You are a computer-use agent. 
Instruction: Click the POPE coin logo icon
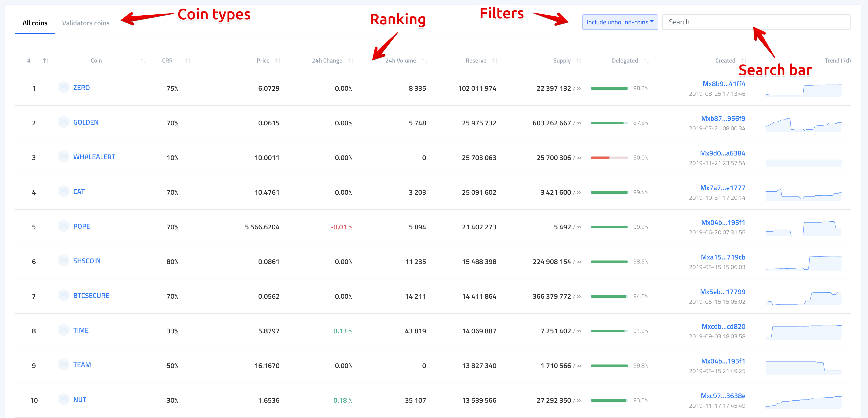(63, 226)
